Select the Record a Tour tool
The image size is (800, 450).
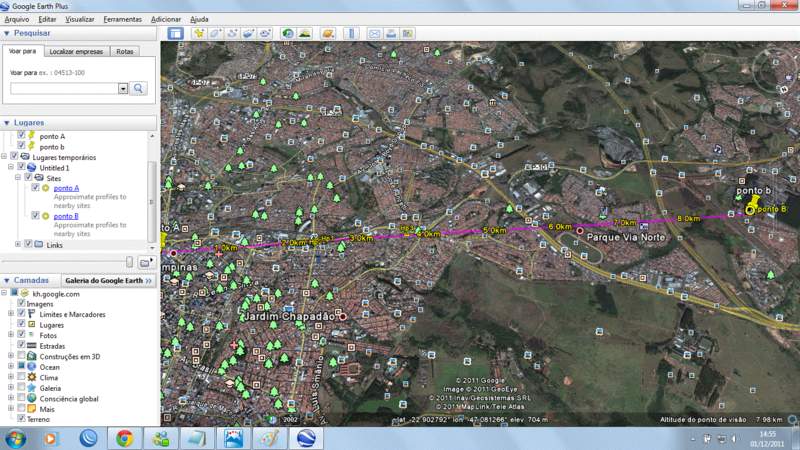265,34
